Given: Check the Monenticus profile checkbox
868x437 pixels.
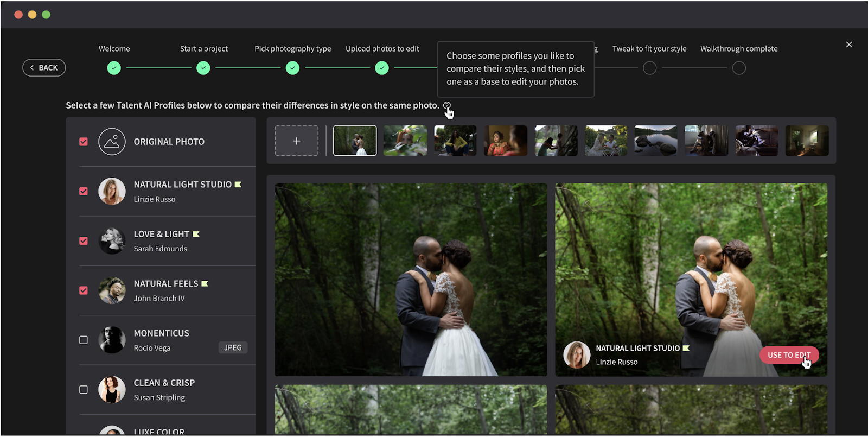Looking at the screenshot, I should (84, 340).
